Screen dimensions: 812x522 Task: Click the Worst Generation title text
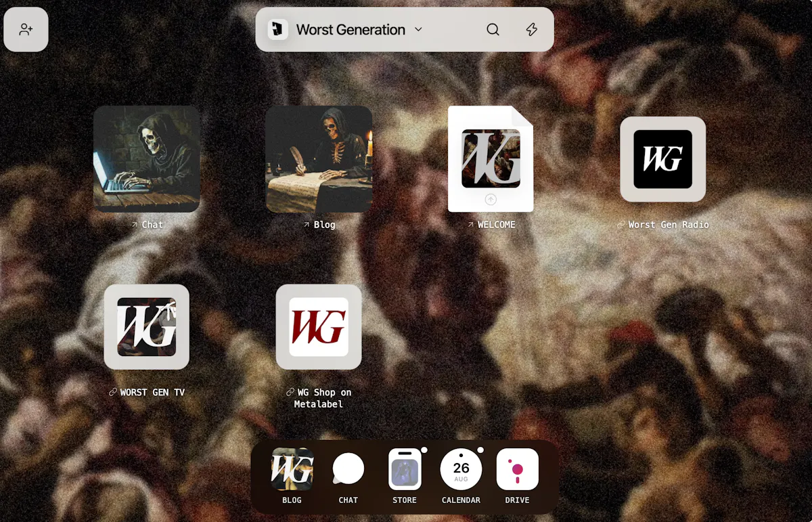[x=351, y=29]
